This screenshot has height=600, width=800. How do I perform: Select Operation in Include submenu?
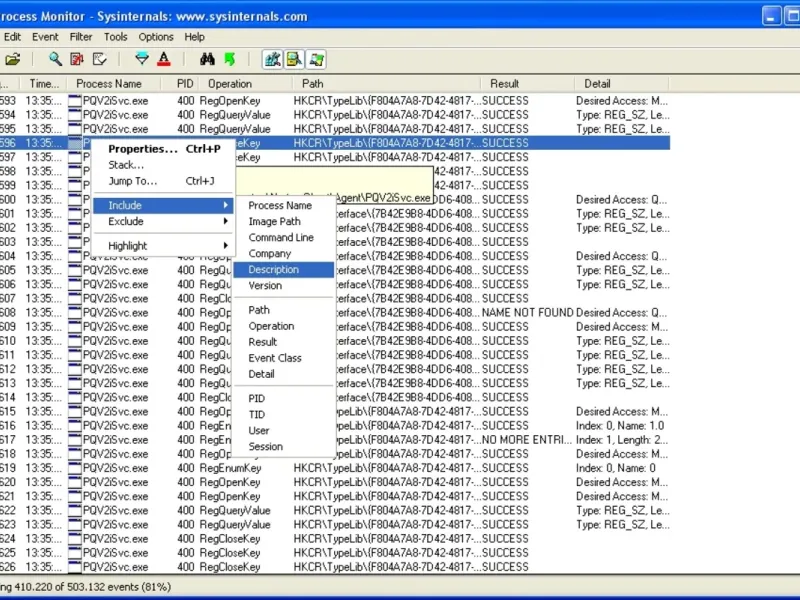click(x=284, y=326)
